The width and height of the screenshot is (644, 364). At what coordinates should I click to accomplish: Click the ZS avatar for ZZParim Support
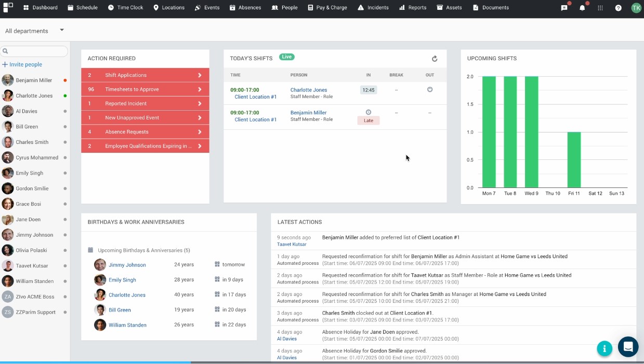pos(8,312)
